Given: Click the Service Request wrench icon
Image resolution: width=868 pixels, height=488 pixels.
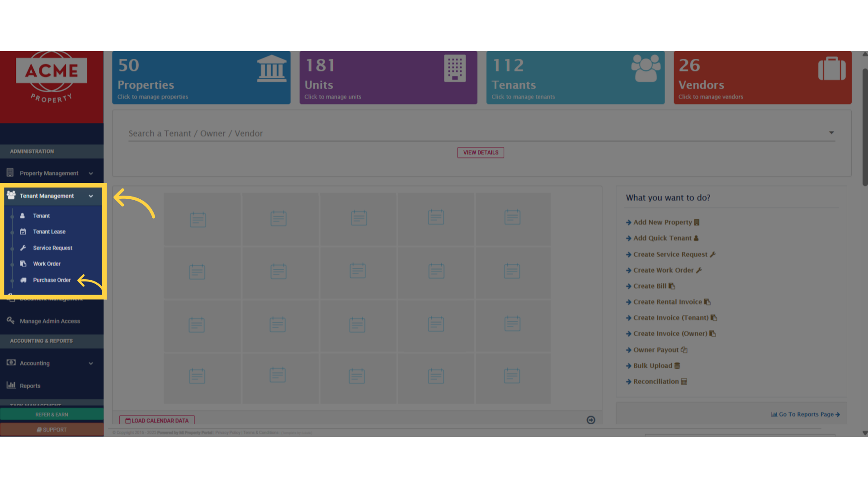Looking at the screenshot, I should [x=24, y=248].
